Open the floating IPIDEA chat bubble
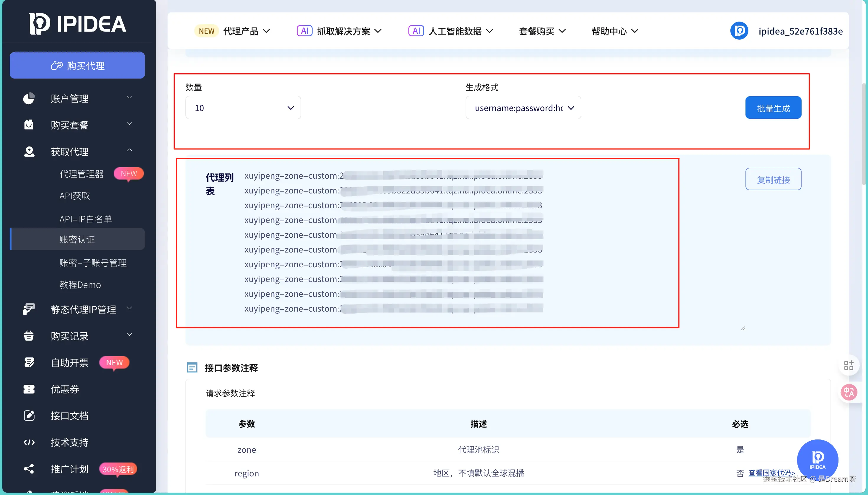 tap(817, 460)
